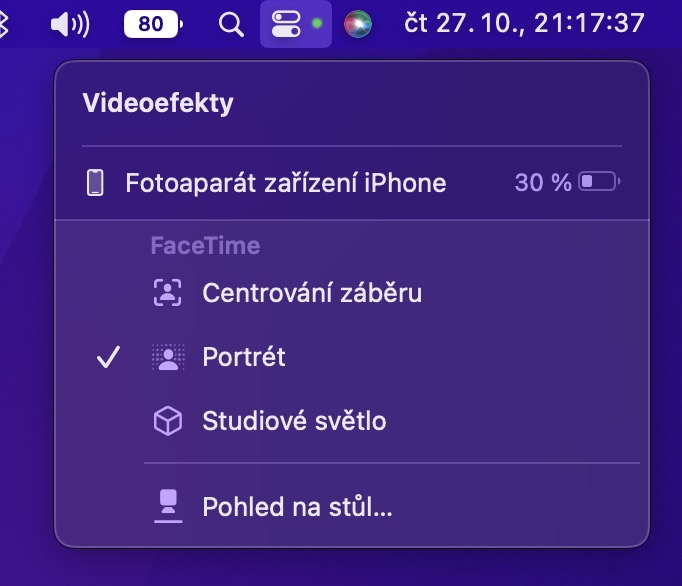This screenshot has width=682, height=586.
Task: Enable Centrování záběru effect
Action: (311, 293)
